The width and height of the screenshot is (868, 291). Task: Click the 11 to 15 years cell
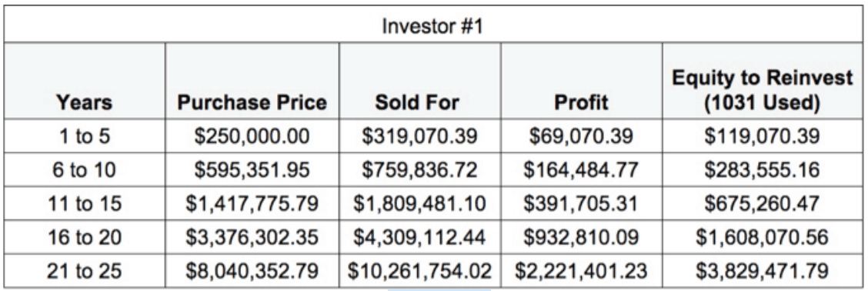(84, 203)
